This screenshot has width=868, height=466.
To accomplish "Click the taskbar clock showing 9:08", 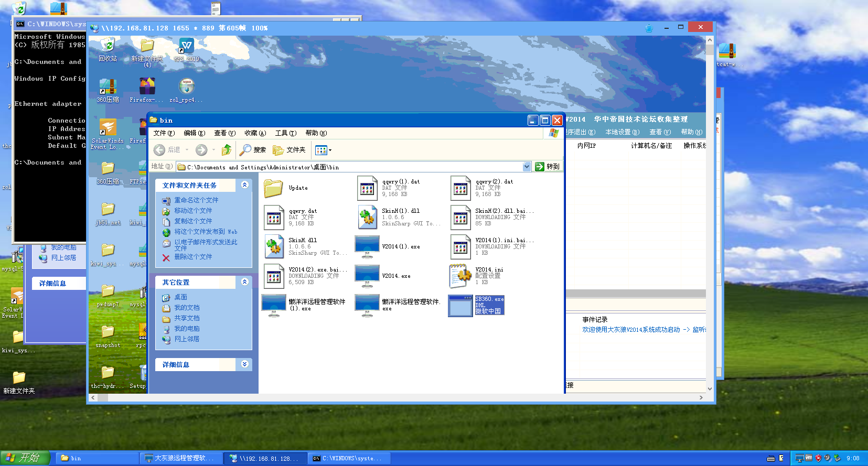I will click(853, 458).
